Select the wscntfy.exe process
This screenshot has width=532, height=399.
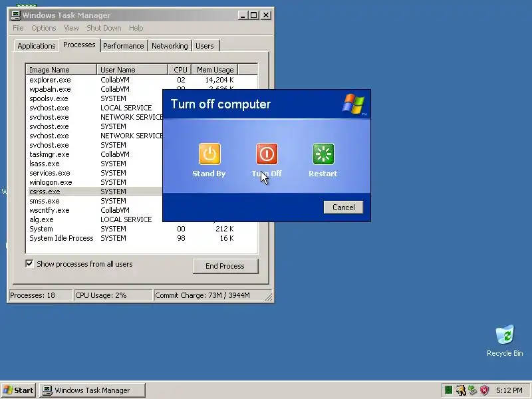click(x=49, y=210)
